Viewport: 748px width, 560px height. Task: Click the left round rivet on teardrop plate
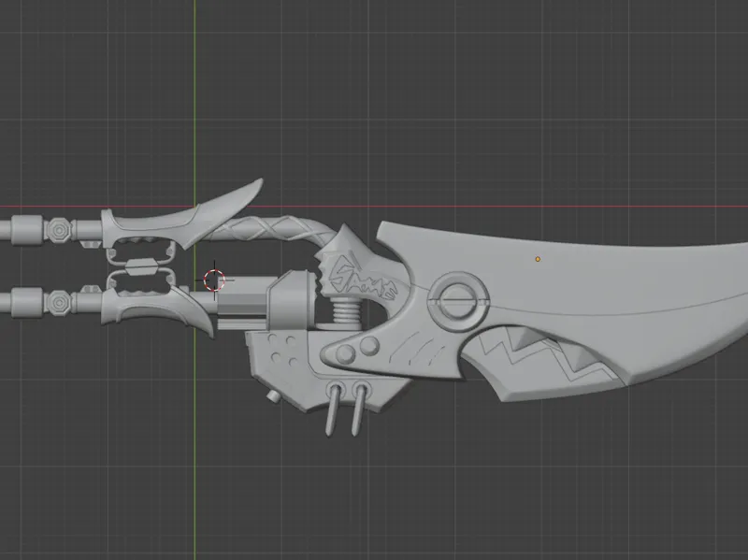pyautogui.click(x=345, y=354)
